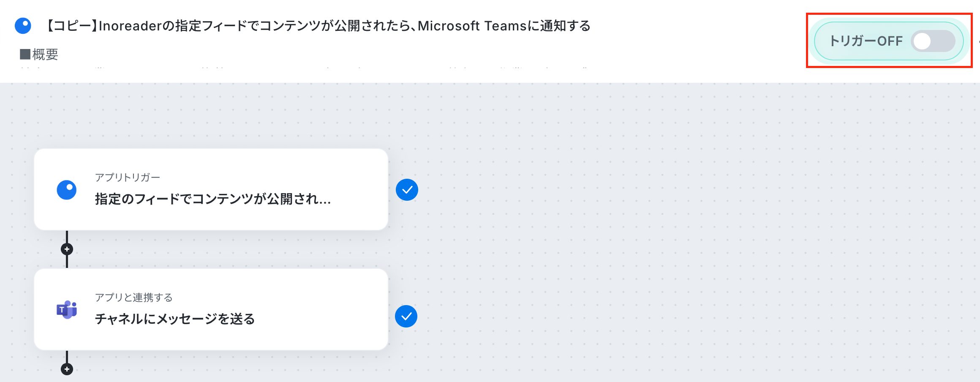Open the チャネルにメッセージを送る step

[x=211, y=309]
